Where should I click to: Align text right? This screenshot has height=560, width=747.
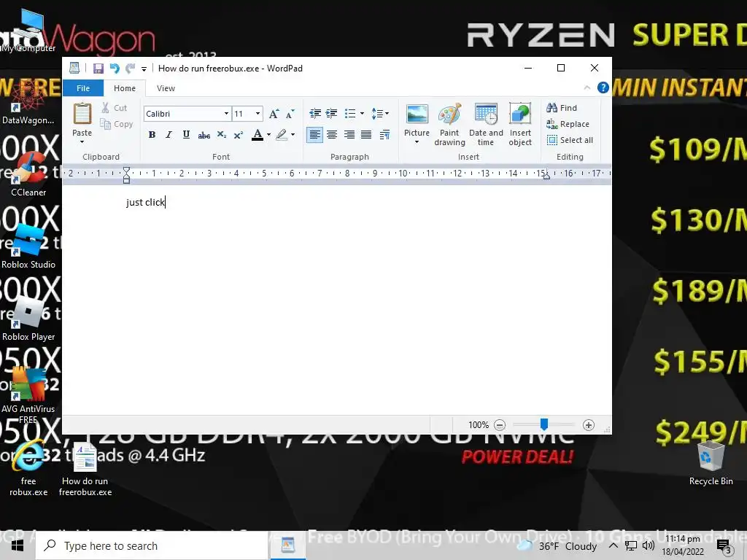[349, 135]
